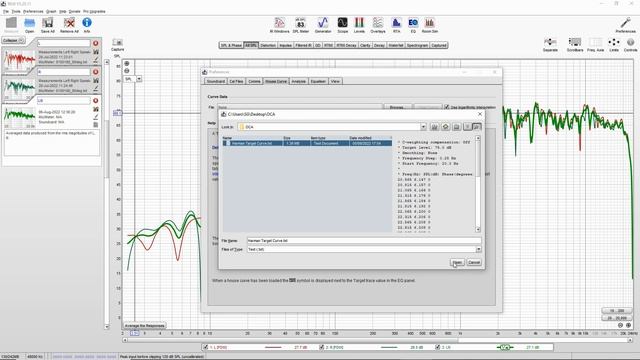Select the Equaliser tab in Preferences
This screenshot has width=640, height=360.
(318, 81)
